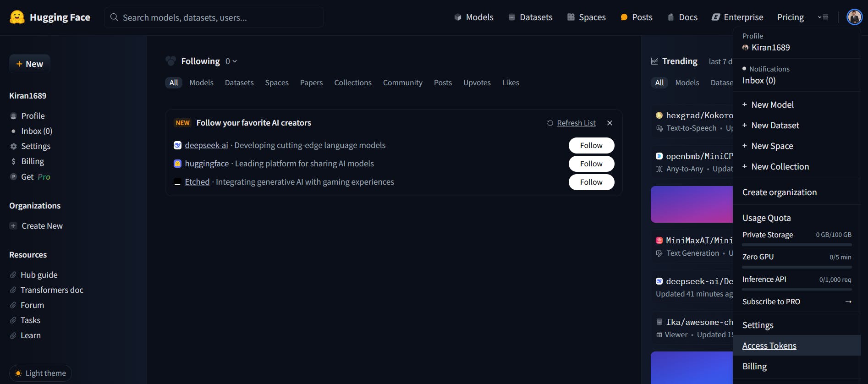Expand the Following count dropdown

click(231, 61)
